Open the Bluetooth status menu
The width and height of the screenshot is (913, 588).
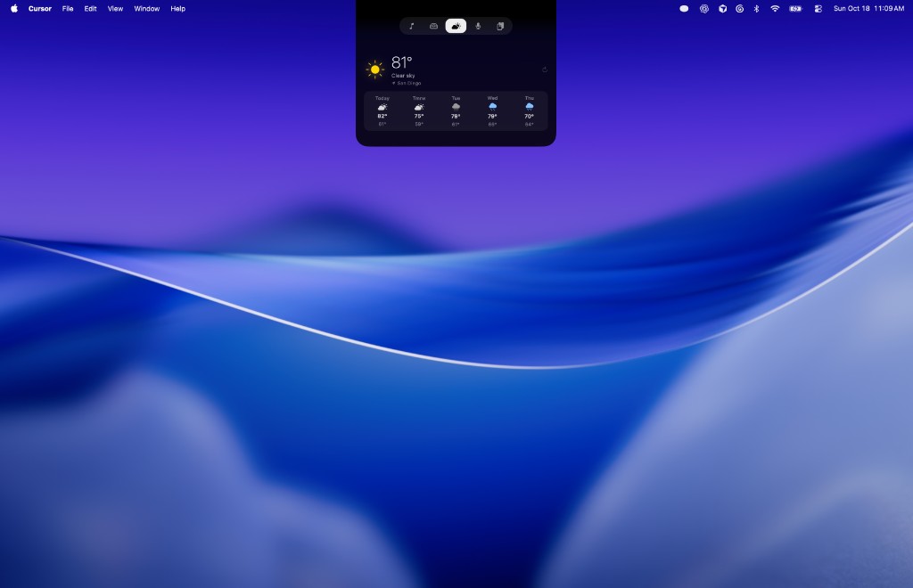click(756, 9)
